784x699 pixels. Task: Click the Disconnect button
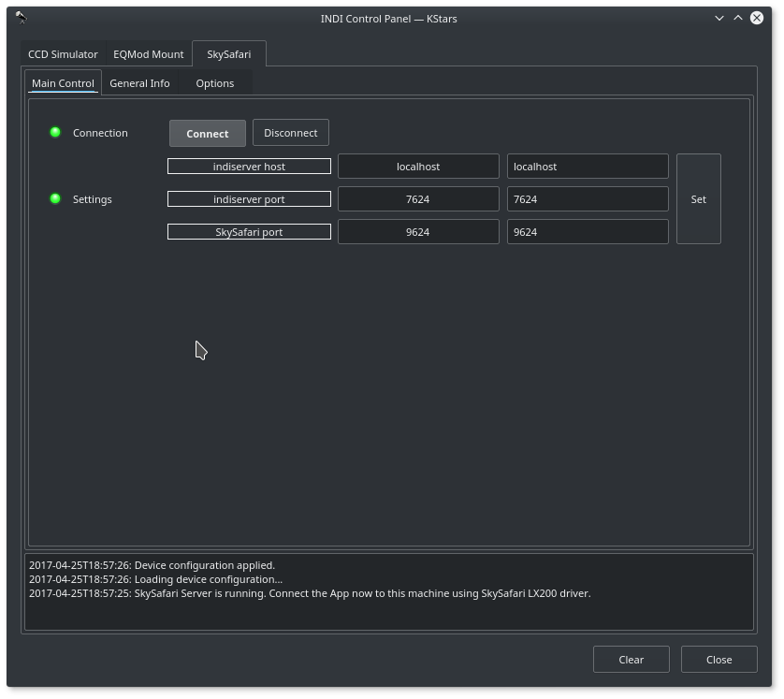point(291,133)
